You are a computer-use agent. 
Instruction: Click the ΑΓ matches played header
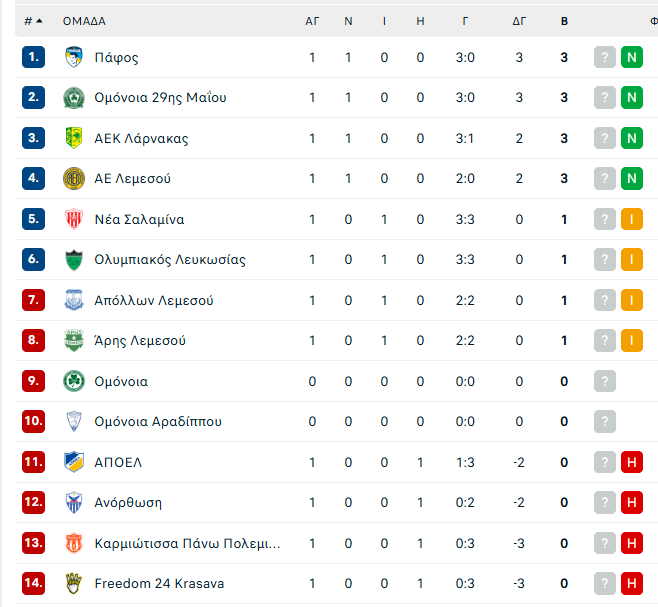(312, 21)
